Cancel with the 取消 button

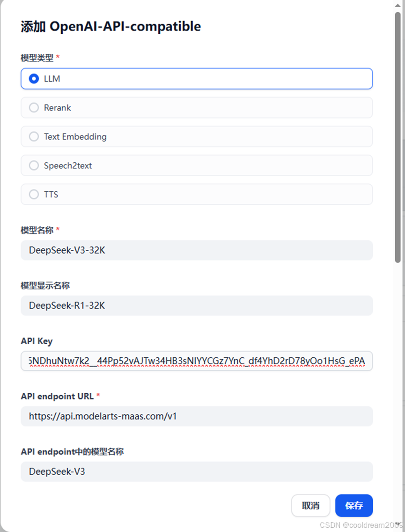[x=310, y=506]
